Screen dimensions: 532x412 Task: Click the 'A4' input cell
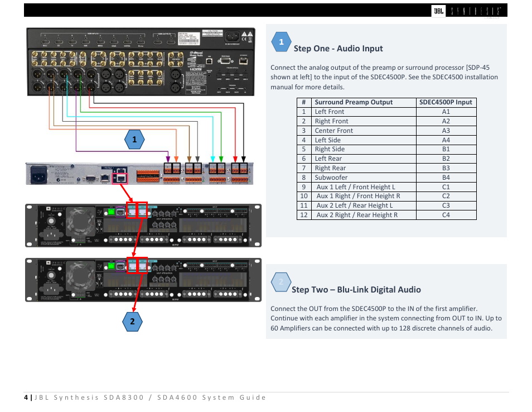pos(446,140)
